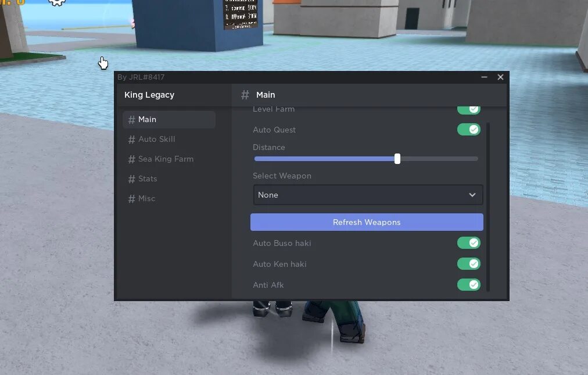588x375 pixels.
Task: Click the Distance label
Action: (x=269, y=147)
